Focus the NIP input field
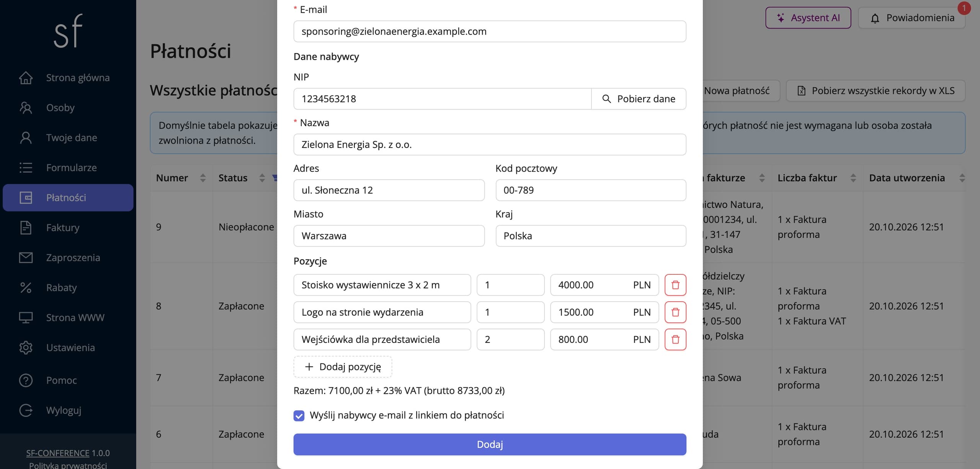 click(x=442, y=99)
